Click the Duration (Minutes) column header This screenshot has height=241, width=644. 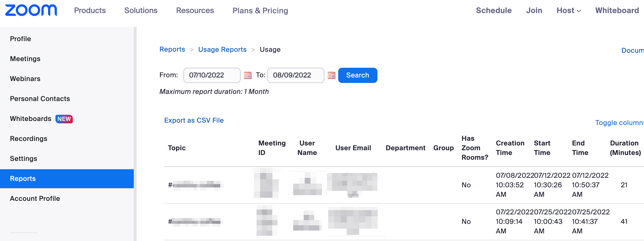click(x=625, y=148)
